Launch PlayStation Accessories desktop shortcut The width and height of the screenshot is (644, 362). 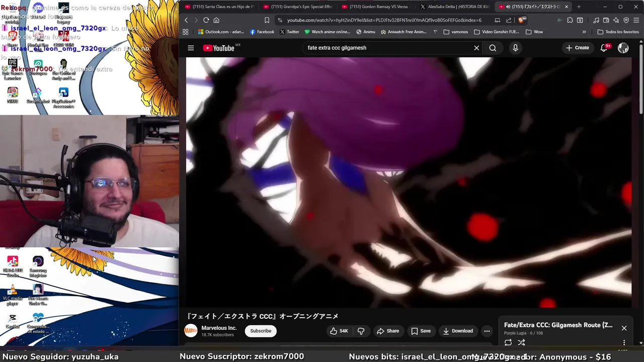point(63,97)
